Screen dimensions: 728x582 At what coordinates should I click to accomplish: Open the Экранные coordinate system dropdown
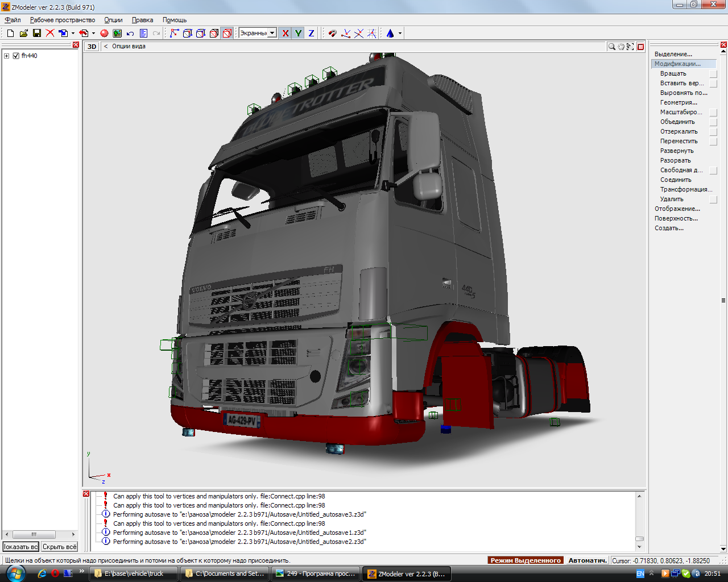[272, 34]
